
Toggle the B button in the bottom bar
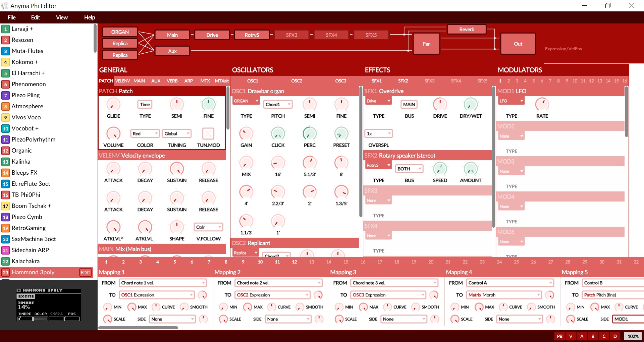pyautogui.click(x=593, y=336)
